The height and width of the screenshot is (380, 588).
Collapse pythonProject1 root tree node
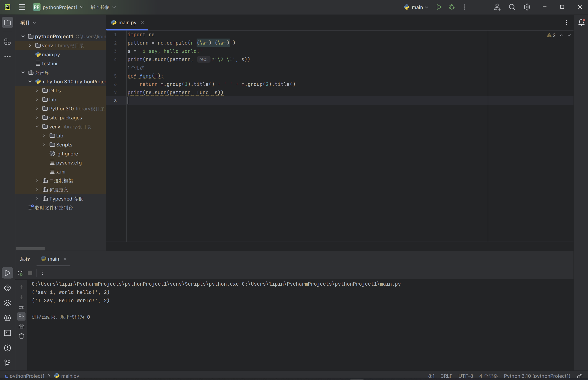tap(23, 37)
